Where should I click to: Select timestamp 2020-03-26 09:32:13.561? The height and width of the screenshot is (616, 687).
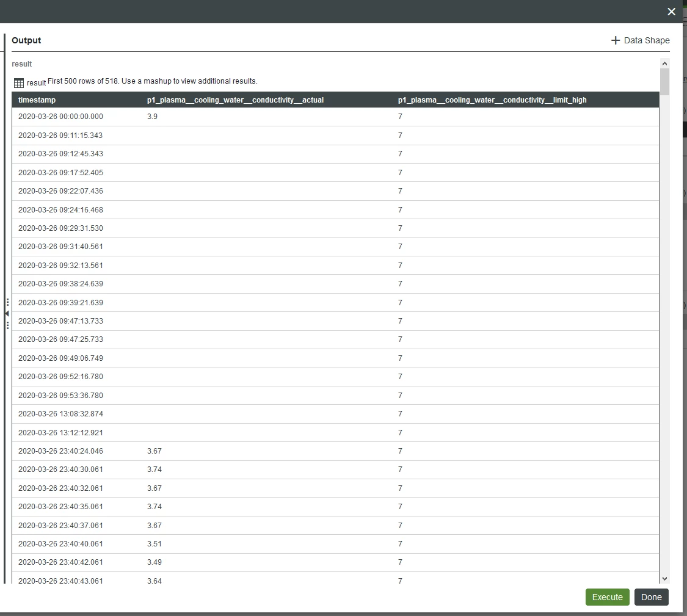[x=60, y=266]
